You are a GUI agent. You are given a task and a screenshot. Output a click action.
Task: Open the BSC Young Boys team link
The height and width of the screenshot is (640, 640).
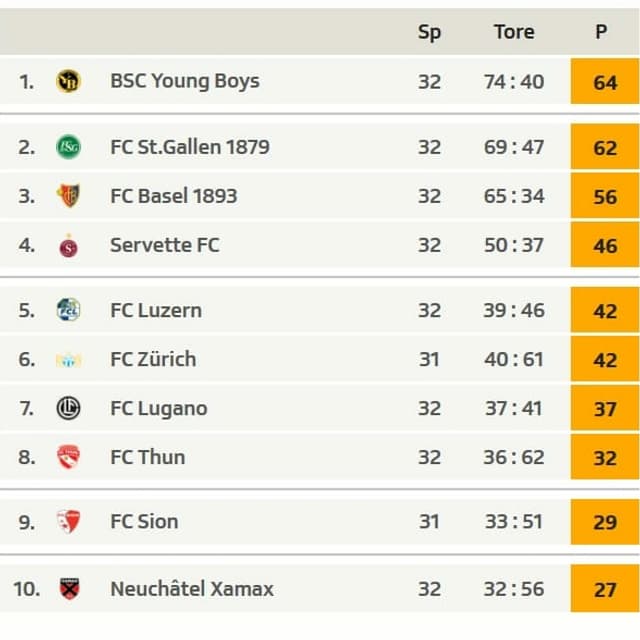click(x=184, y=81)
